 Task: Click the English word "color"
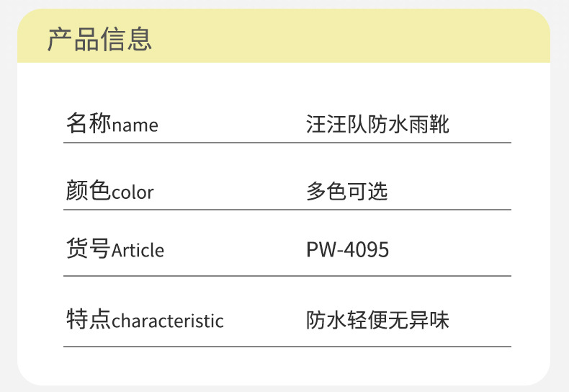[x=133, y=193]
